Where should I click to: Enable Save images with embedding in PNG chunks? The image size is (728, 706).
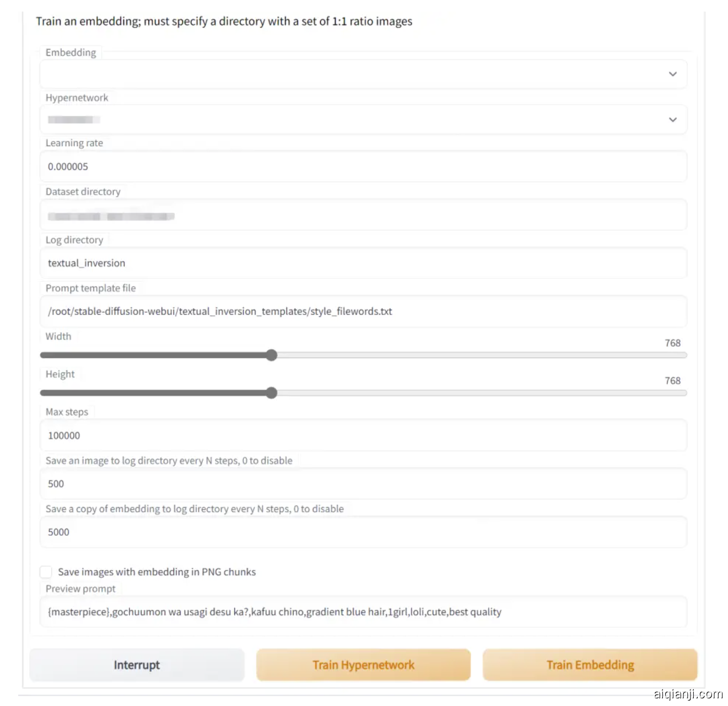point(46,572)
